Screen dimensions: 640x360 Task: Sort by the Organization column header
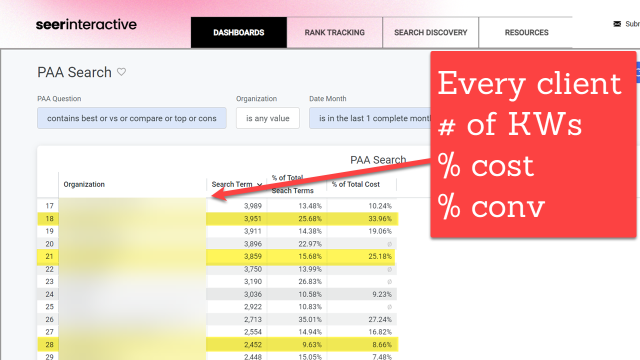tap(84, 184)
